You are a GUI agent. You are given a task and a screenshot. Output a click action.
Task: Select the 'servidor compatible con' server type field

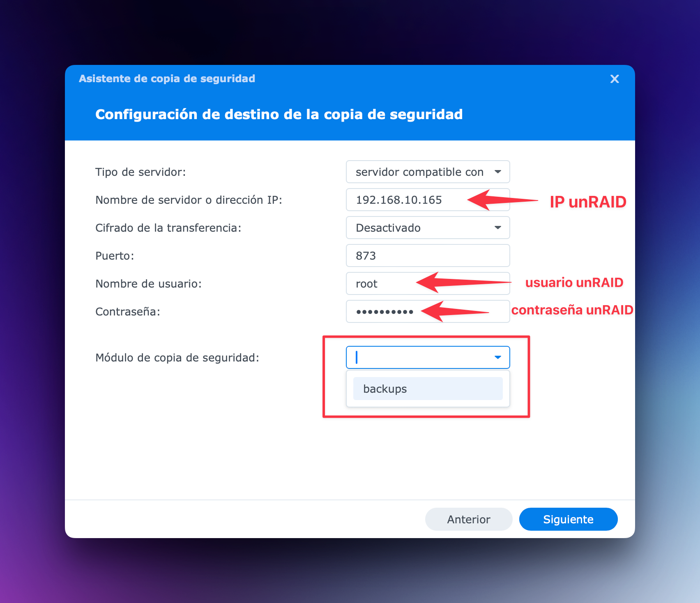pyautogui.click(x=428, y=172)
